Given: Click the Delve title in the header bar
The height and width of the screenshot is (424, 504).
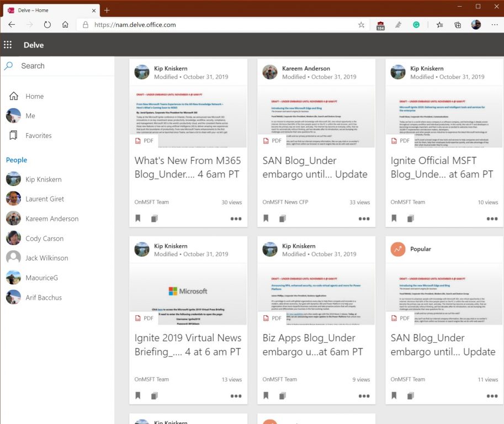Looking at the screenshot, I should [34, 45].
